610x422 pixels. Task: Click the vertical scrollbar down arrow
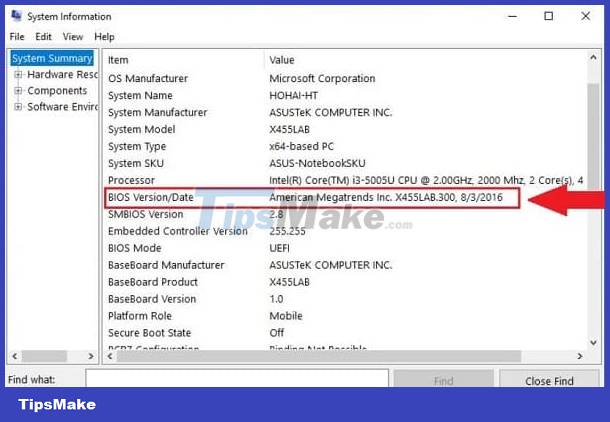pyautogui.click(x=593, y=343)
